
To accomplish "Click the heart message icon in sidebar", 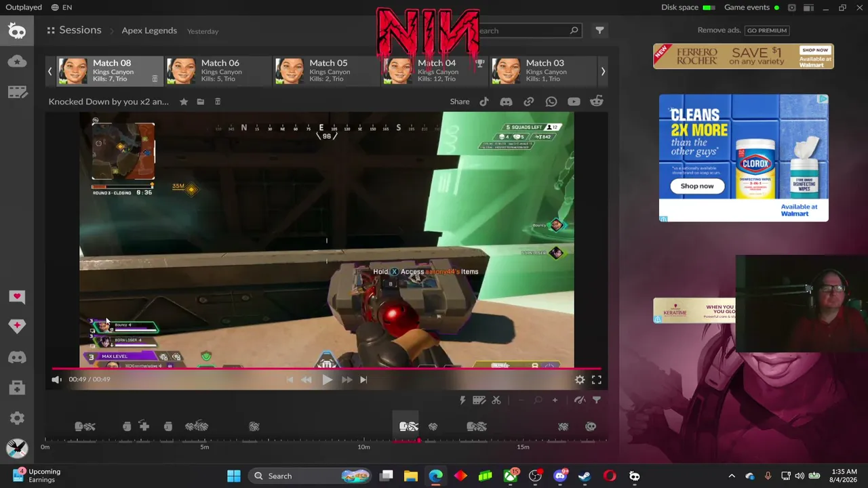I will pyautogui.click(x=17, y=296).
